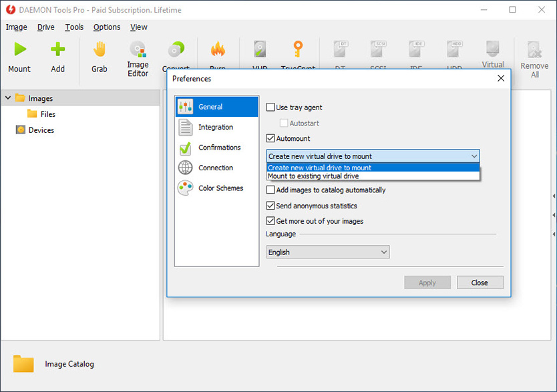557x392 pixels.
Task: Open the Image menu
Action: (x=16, y=27)
